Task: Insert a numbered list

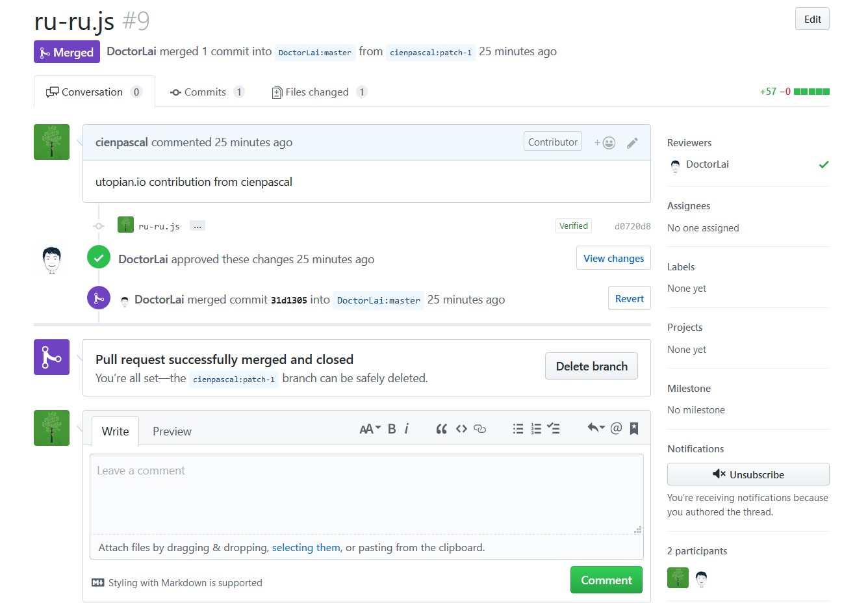Action: pyautogui.click(x=536, y=428)
